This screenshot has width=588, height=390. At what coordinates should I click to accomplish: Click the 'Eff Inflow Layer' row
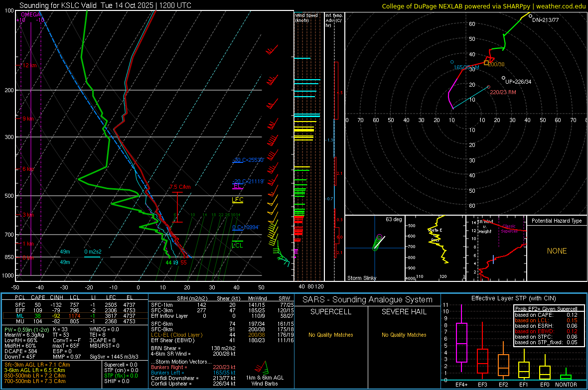222,316
